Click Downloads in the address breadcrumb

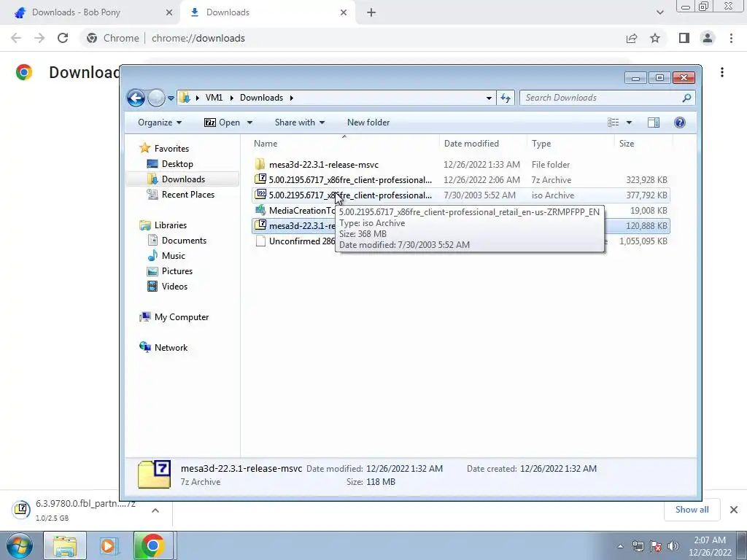click(262, 98)
